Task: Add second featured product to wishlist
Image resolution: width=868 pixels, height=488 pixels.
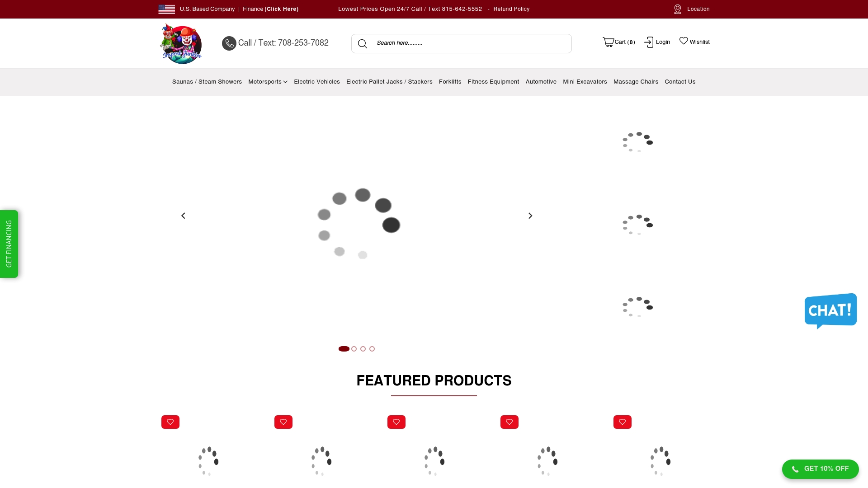Action: click(283, 422)
